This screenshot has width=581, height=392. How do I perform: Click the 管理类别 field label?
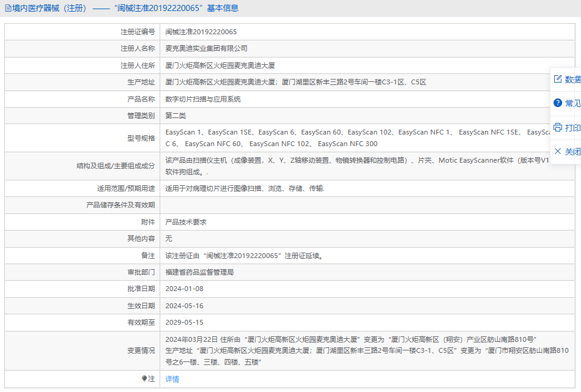tap(141, 116)
